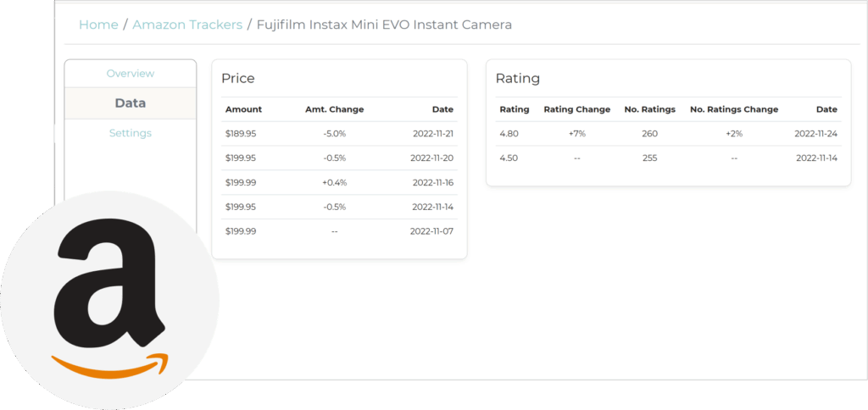868x410 pixels.
Task: Click the 260 ratings count
Action: tap(650, 134)
